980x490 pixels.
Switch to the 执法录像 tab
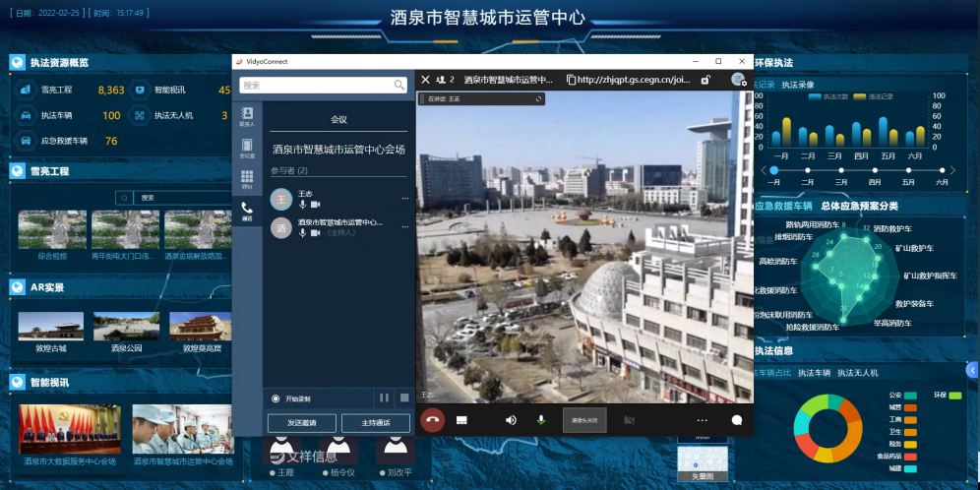pos(798,86)
